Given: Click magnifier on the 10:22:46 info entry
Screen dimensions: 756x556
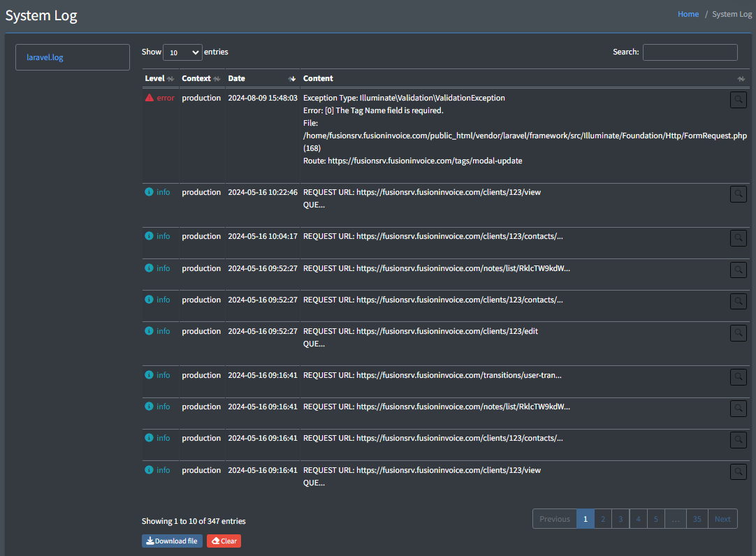Looking at the screenshot, I should point(738,193).
